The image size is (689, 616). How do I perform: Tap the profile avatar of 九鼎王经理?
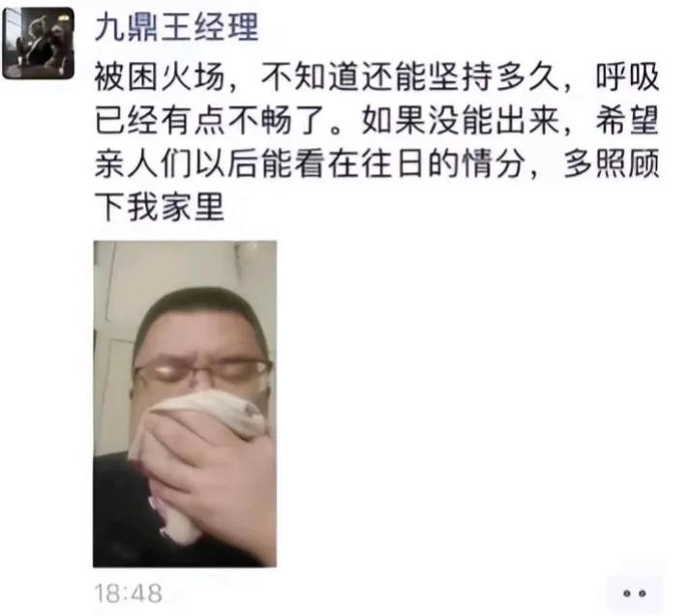[x=39, y=43]
